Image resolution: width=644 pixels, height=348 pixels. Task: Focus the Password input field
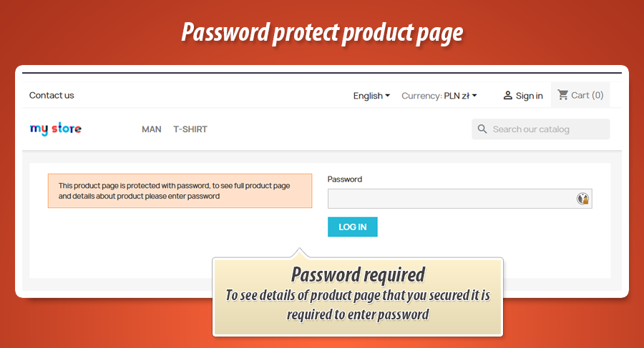pos(459,199)
